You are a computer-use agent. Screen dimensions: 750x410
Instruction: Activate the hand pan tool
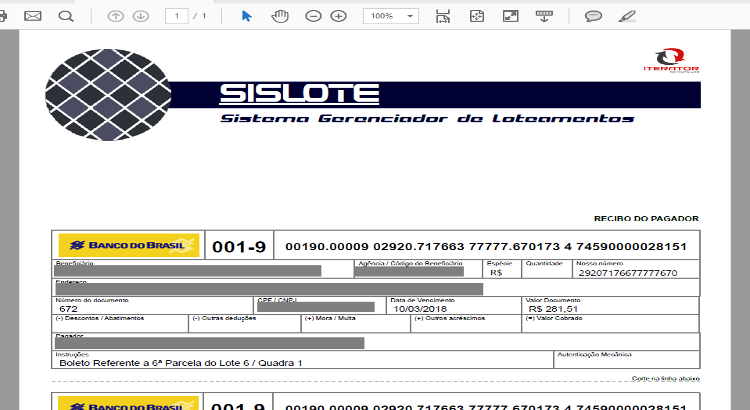click(x=280, y=16)
